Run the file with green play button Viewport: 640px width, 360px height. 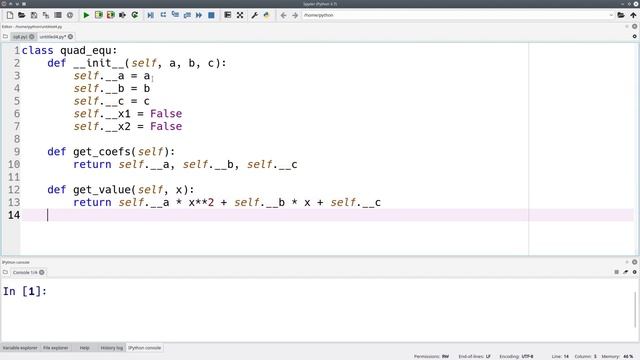pos(86,15)
